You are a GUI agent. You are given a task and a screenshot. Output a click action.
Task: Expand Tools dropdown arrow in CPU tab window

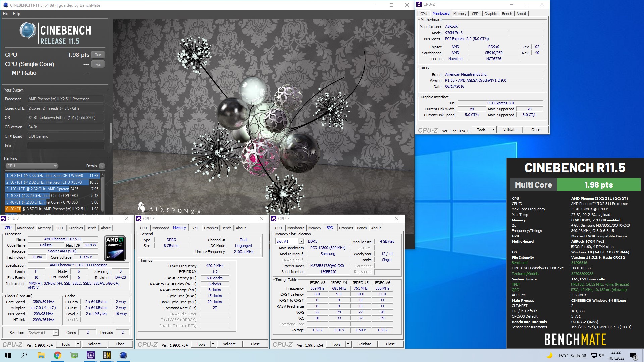click(x=78, y=344)
